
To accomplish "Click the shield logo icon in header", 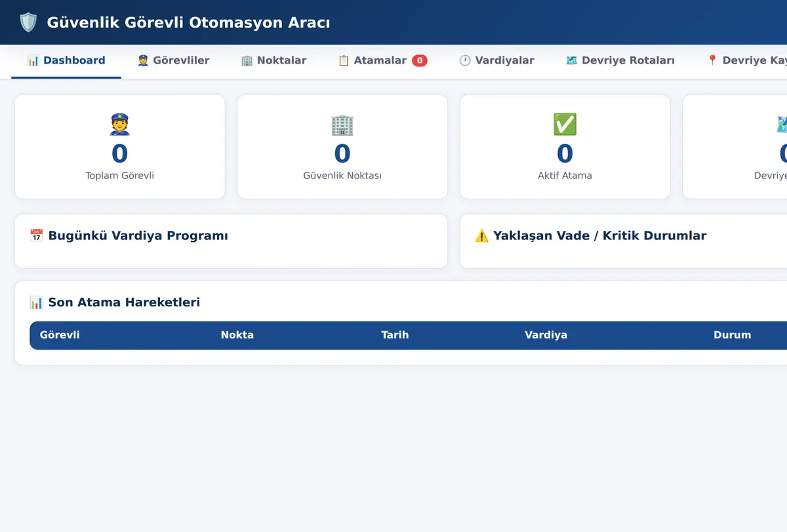I will tap(28, 22).
